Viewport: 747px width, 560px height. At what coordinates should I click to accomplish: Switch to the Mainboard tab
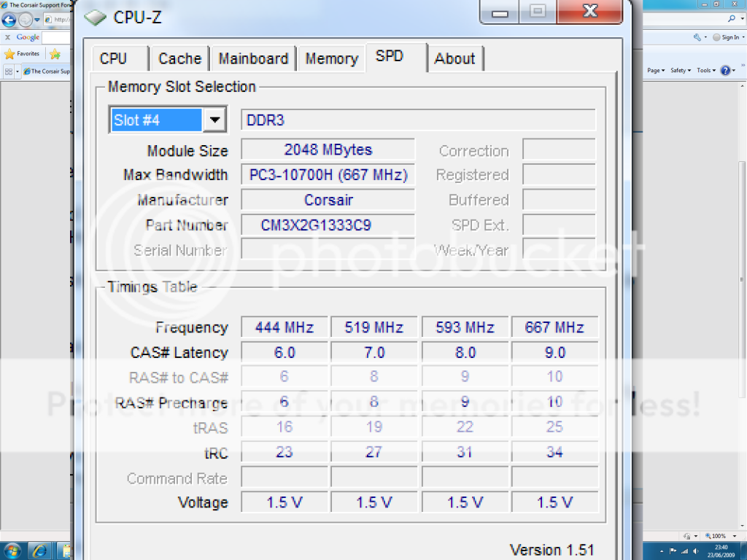[x=253, y=59]
